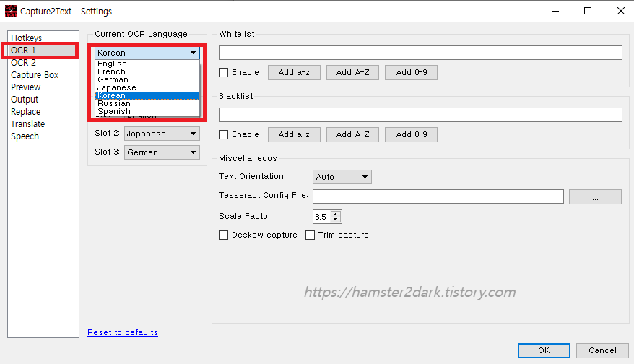Click the Scale Factor value field
Screen dimensions: 634x364
tap(322, 217)
